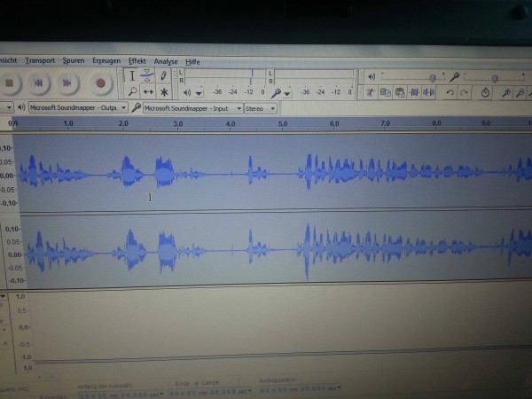The height and width of the screenshot is (399, 532).
Task: Start recording with the red Record button
Action: click(100, 82)
